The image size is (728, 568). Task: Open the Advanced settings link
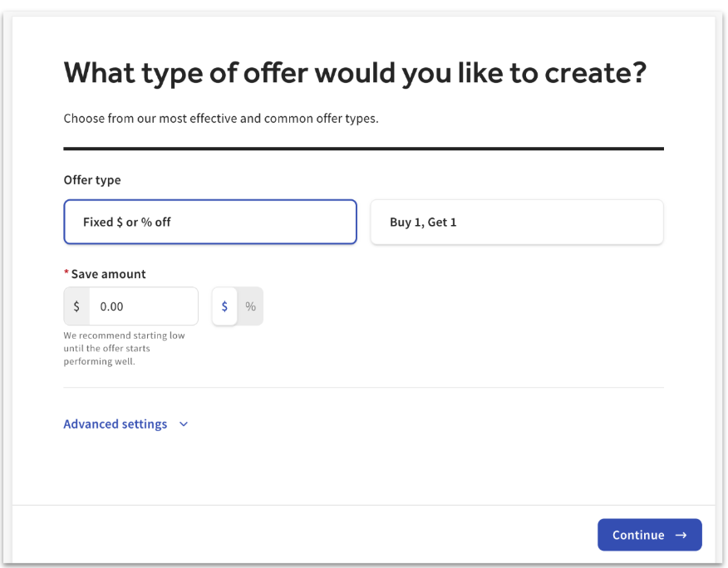tap(116, 424)
